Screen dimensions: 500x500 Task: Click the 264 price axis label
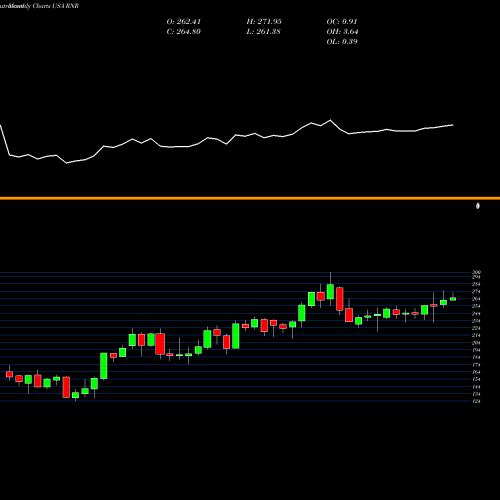[x=476, y=299]
